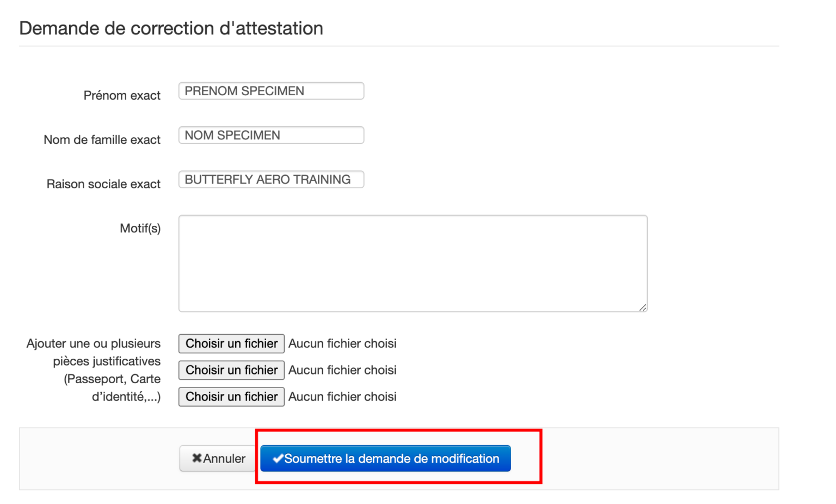Click the Demande de correction d'attestation heading
This screenshot has height=504, width=836.
click(x=171, y=28)
